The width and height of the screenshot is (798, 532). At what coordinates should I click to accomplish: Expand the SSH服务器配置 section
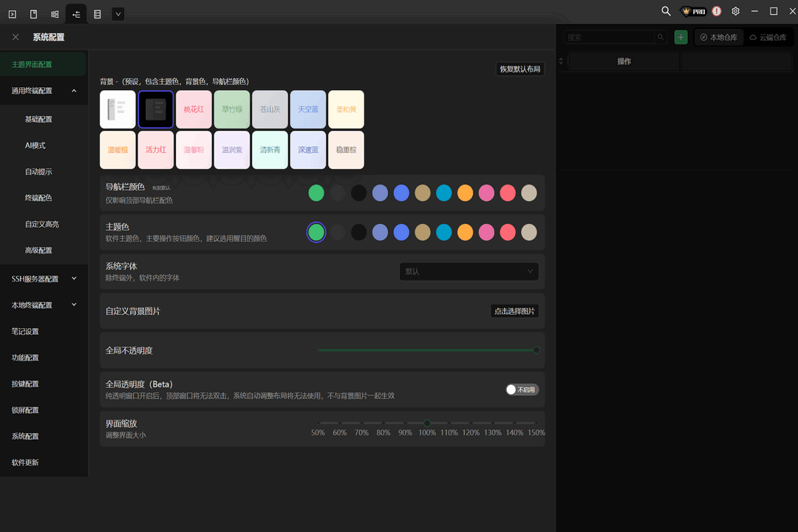[x=44, y=279]
